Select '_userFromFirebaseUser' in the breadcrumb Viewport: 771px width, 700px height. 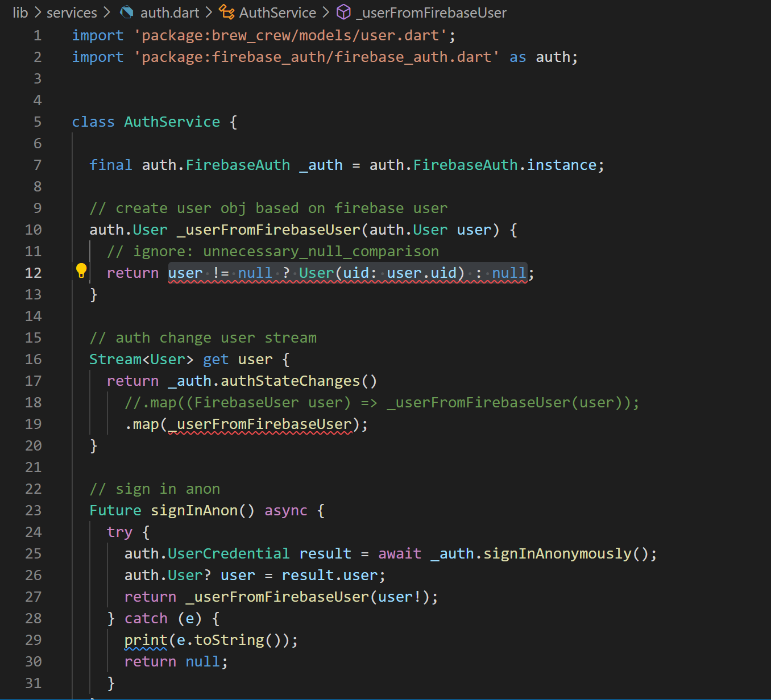coord(432,13)
